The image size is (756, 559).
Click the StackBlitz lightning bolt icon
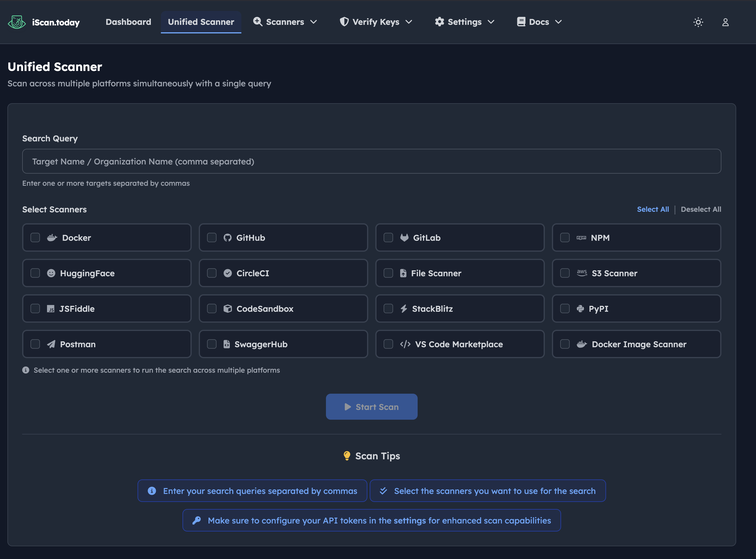[403, 308]
